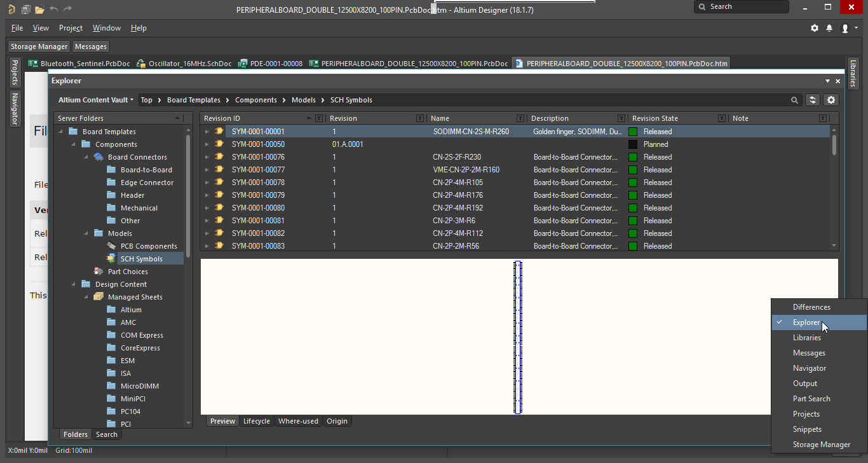Open Navigator side panel tab
This screenshot has height=463, width=868.
point(15,109)
